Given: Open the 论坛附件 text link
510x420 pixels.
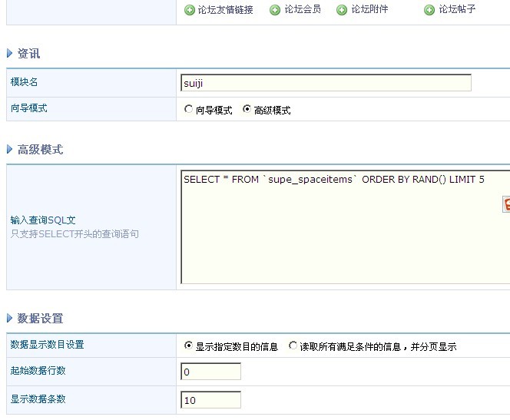Looking at the screenshot, I should 369,11.
